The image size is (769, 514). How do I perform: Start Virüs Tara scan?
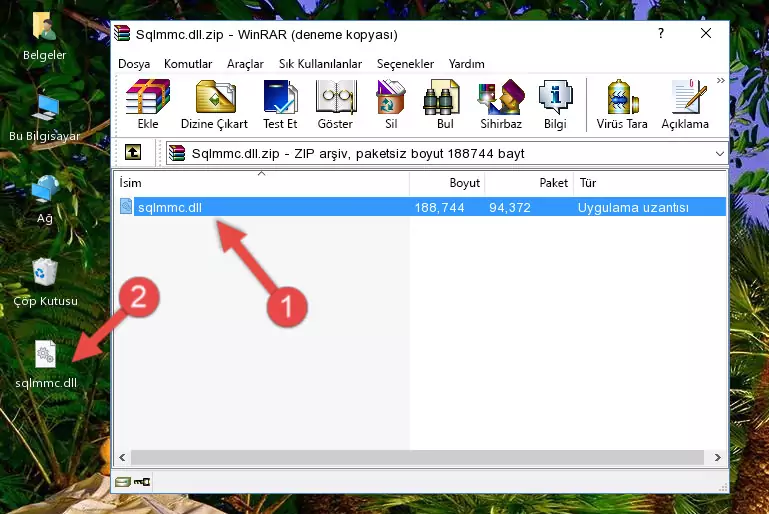(x=622, y=104)
